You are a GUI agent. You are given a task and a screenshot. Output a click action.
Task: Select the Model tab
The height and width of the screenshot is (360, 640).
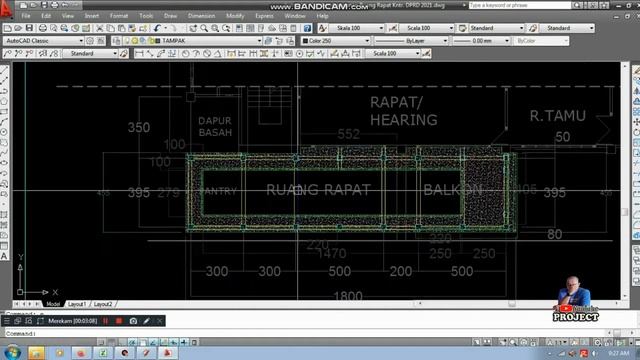click(x=53, y=304)
